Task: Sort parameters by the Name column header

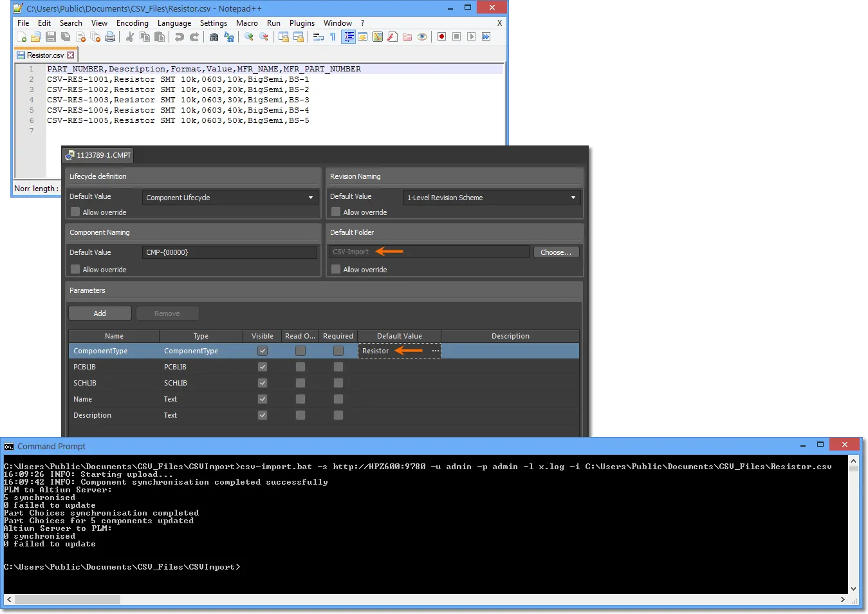Action: pos(114,336)
